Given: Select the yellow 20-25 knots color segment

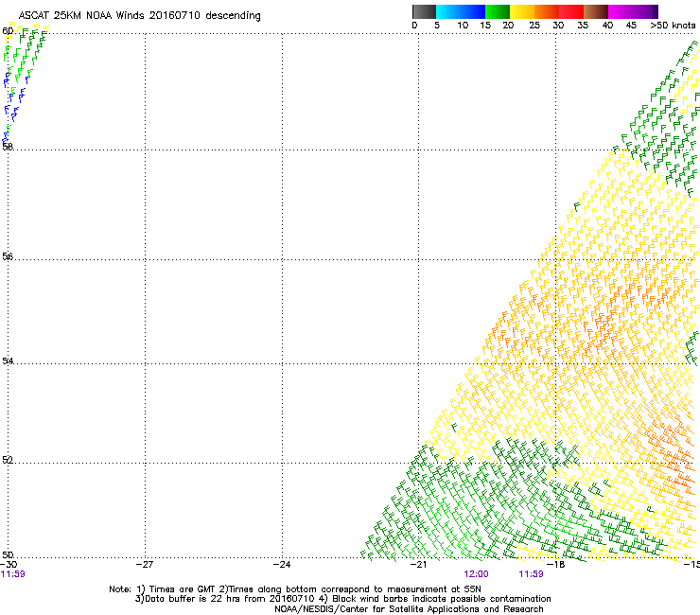Looking at the screenshot, I should click(522, 11).
